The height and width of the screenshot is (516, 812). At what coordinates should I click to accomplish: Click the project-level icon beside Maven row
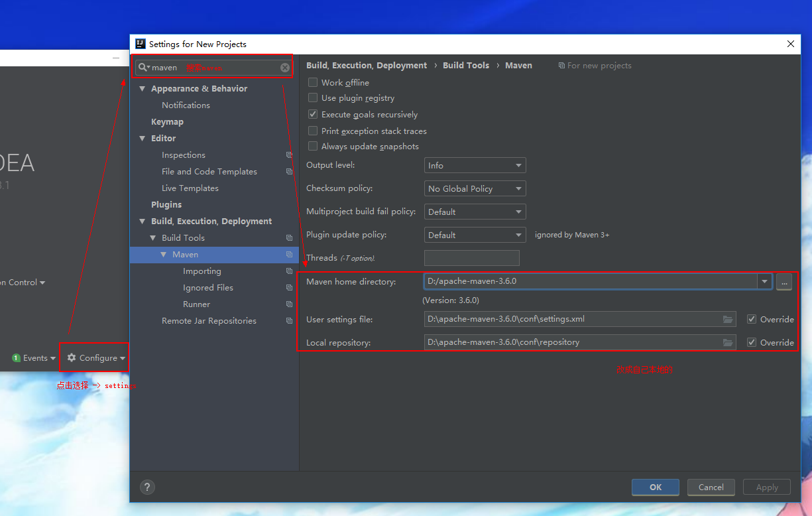pyautogui.click(x=289, y=255)
